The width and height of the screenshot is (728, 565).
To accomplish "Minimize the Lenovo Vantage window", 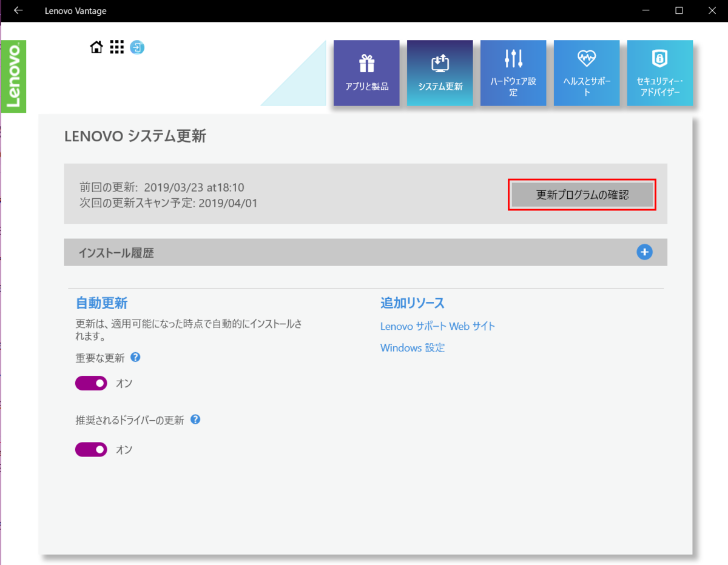I will 645,10.
